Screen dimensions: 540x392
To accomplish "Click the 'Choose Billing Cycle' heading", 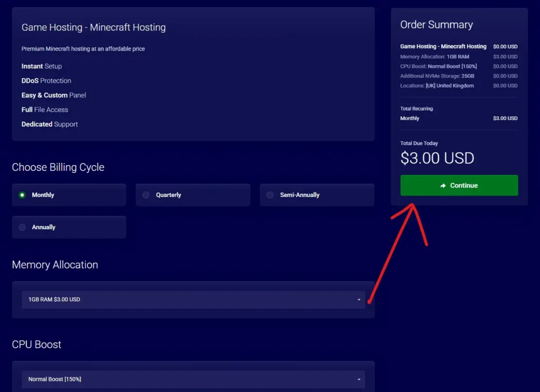I will tap(58, 167).
